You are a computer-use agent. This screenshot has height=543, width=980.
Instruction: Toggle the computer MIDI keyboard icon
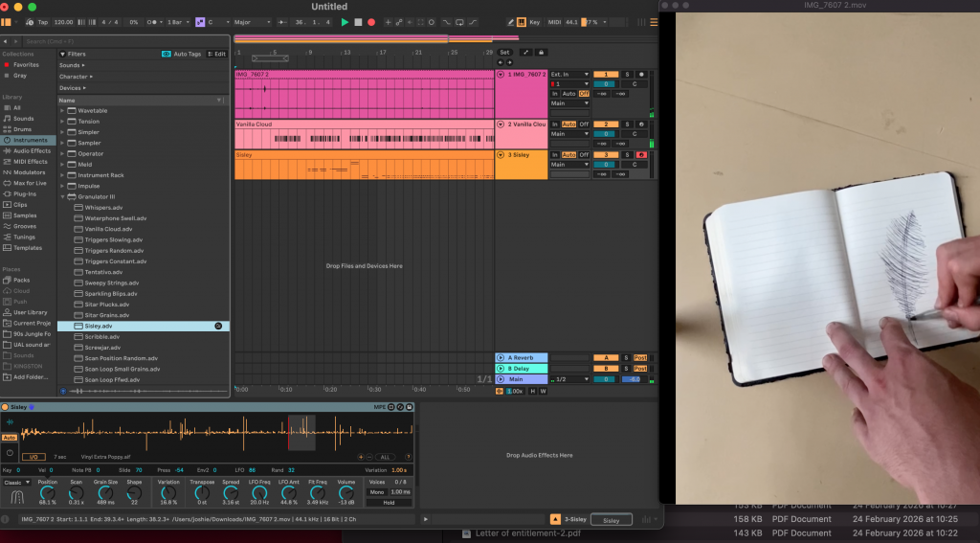522,22
